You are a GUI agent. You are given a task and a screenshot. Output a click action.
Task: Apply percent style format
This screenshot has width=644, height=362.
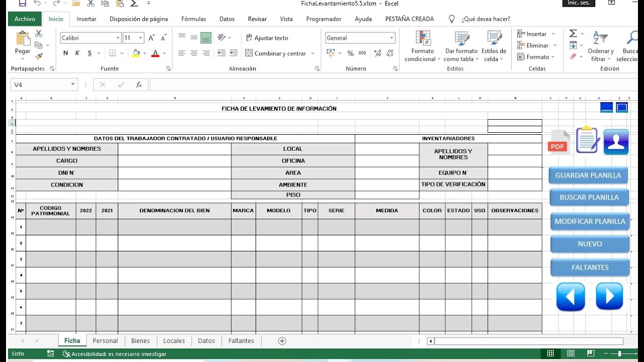pos(351,53)
